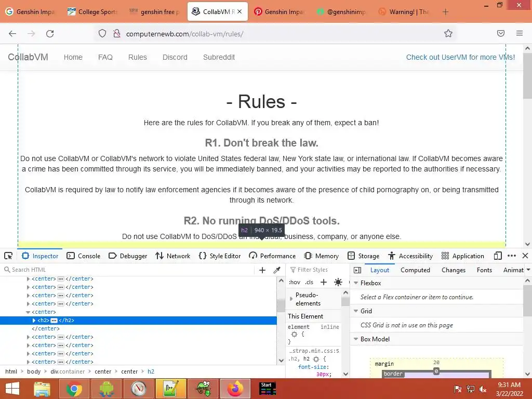Grab a color with the eyedropper
532x399 pixels.
(x=277, y=270)
